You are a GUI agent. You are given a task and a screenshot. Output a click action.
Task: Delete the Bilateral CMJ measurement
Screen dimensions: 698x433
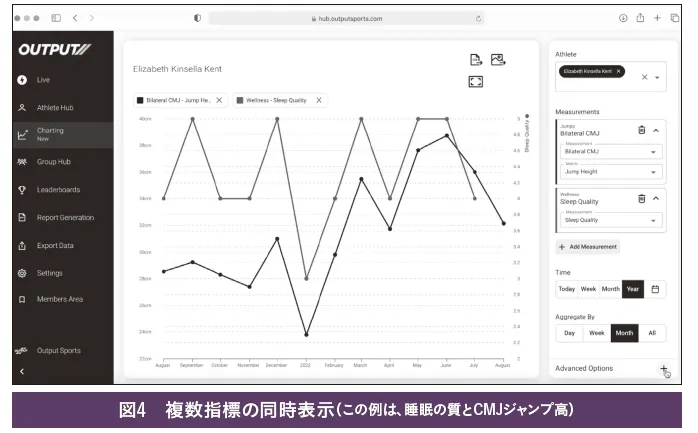point(641,130)
